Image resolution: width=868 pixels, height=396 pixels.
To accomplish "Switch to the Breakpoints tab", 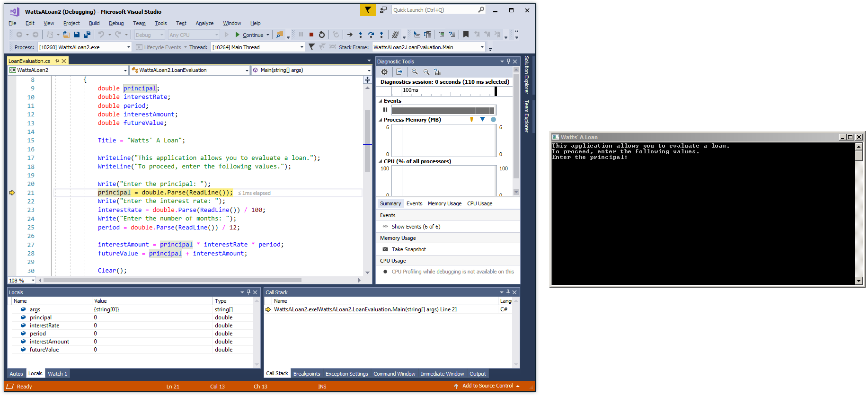I will click(307, 374).
